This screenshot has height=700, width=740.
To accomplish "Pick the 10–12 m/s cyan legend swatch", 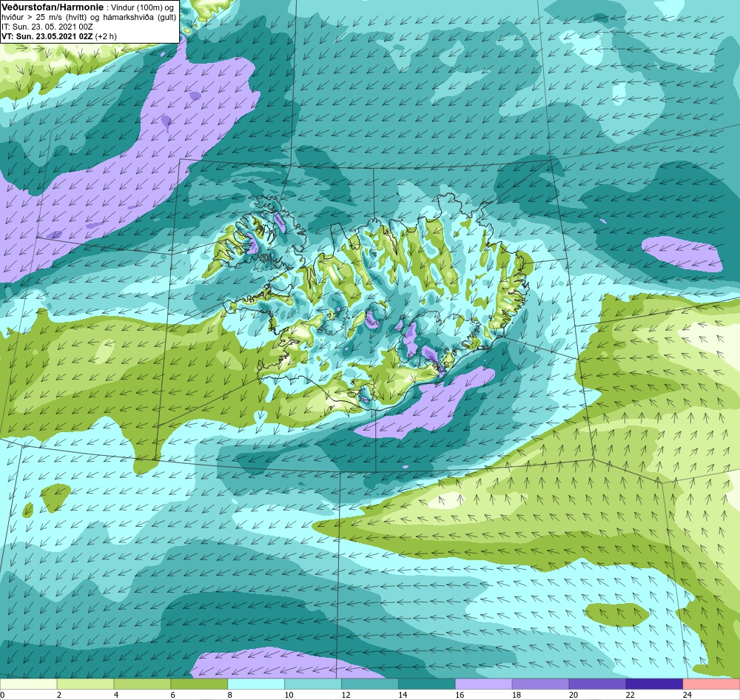I will click(x=313, y=684).
